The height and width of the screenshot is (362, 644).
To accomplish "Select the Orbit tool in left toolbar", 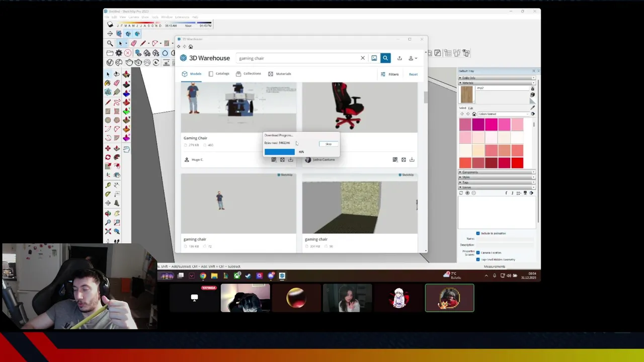I will [x=108, y=213].
